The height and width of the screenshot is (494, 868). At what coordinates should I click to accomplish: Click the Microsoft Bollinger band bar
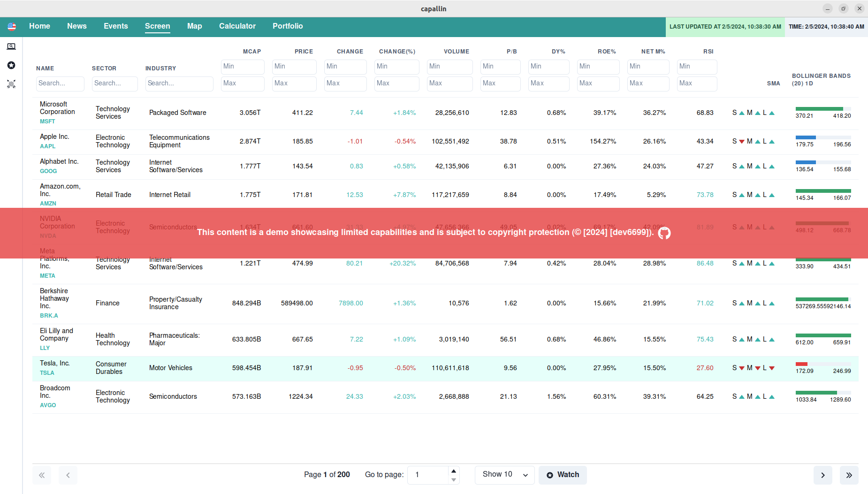(823, 109)
